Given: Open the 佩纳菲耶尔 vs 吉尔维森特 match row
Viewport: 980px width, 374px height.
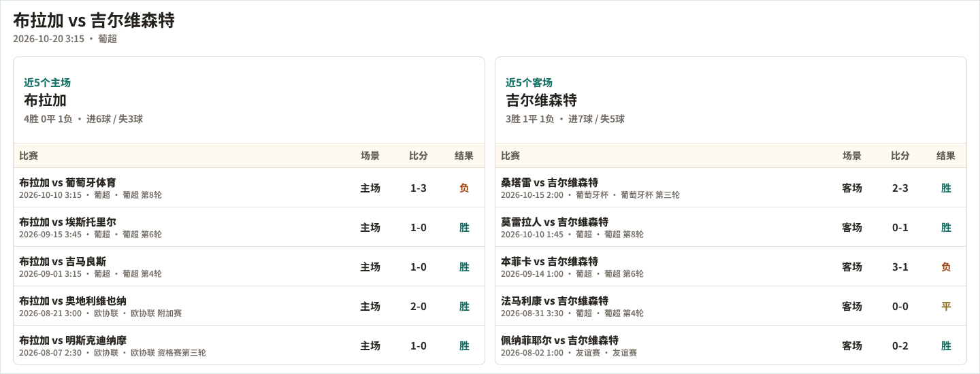Looking at the screenshot, I should (731, 345).
